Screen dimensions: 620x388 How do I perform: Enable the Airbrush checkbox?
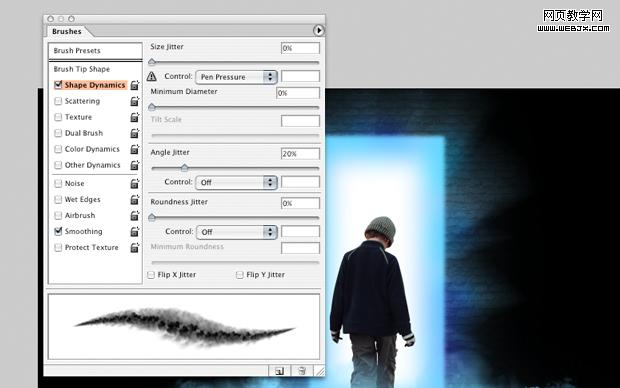click(58, 216)
